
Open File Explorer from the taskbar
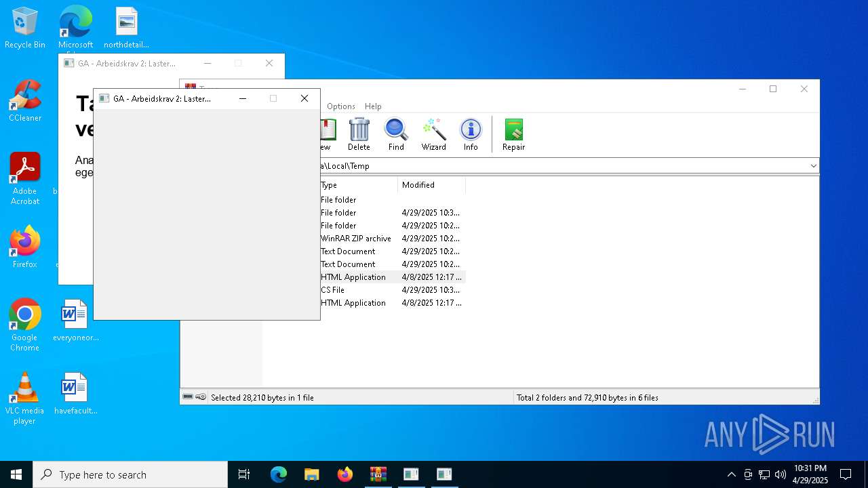(x=311, y=474)
